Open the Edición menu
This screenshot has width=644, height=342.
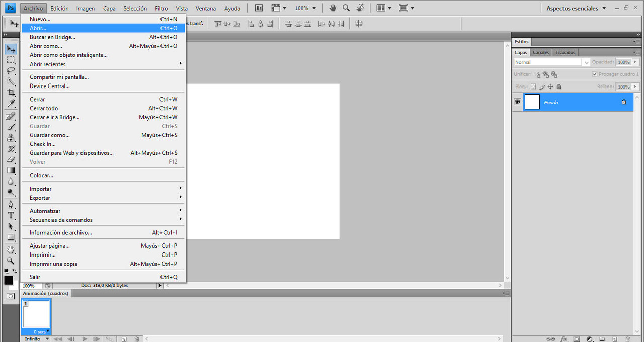coord(59,8)
